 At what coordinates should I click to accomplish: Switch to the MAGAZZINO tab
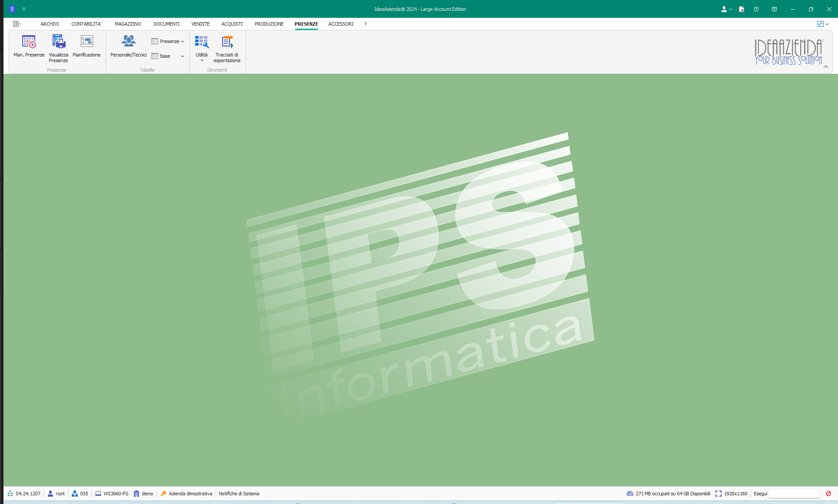coord(128,24)
